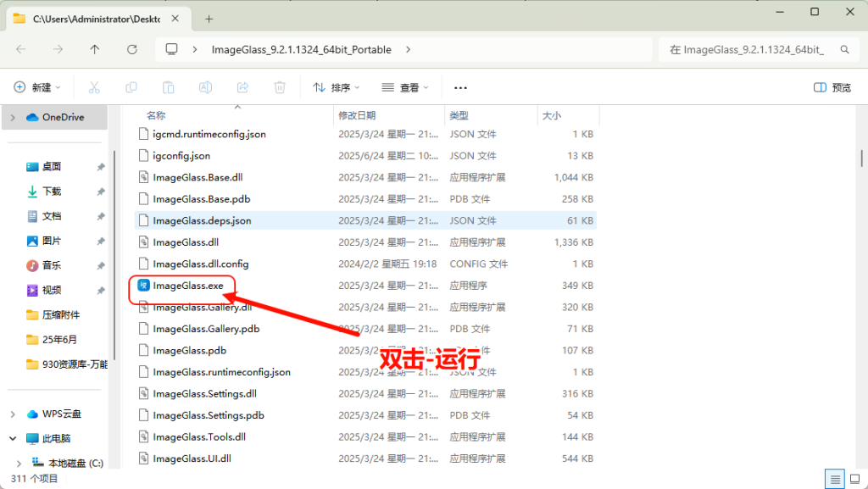Switch to details list view mode
The height and width of the screenshot is (489, 868).
click(x=833, y=479)
